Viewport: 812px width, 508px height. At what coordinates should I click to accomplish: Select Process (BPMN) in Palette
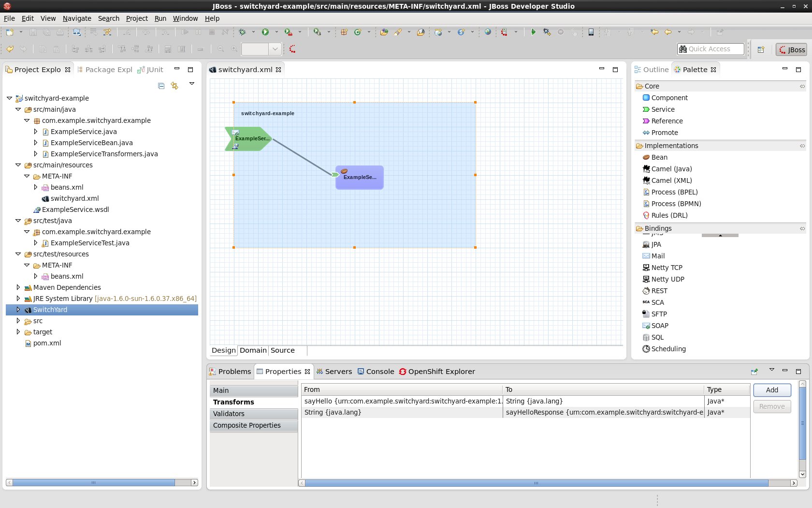(672, 204)
